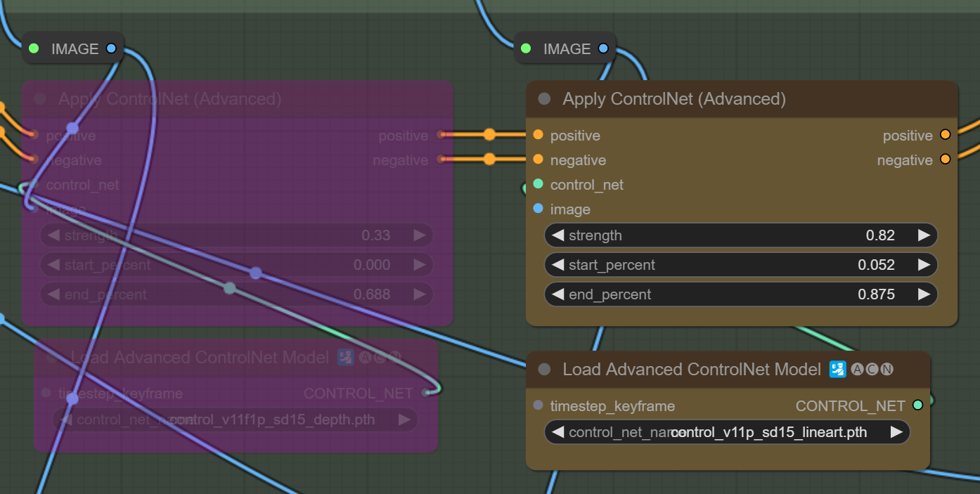Image resolution: width=980 pixels, height=494 pixels.
Task: Click the start_percent 0.052 value field
Action: tap(741, 265)
